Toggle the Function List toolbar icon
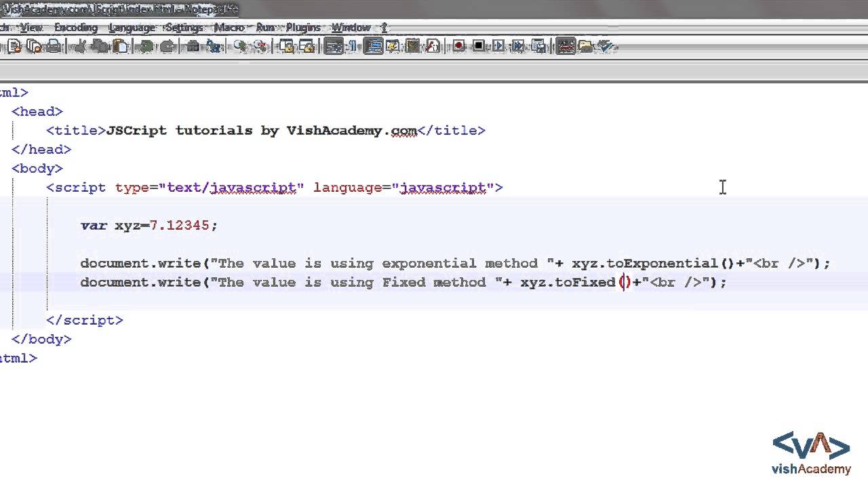Viewport: 868px width, 488px height. [x=433, y=46]
